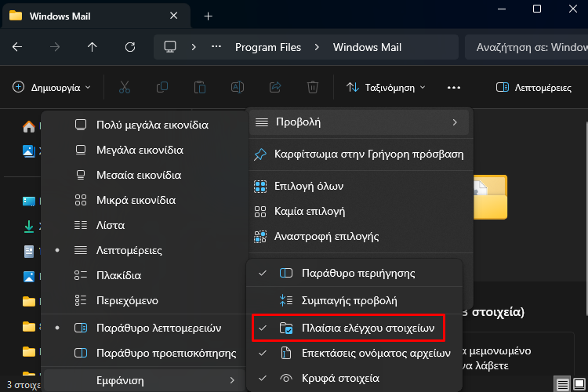Click the Rename icon in the toolbar
Screen dimensions: 588x392
coord(238,87)
